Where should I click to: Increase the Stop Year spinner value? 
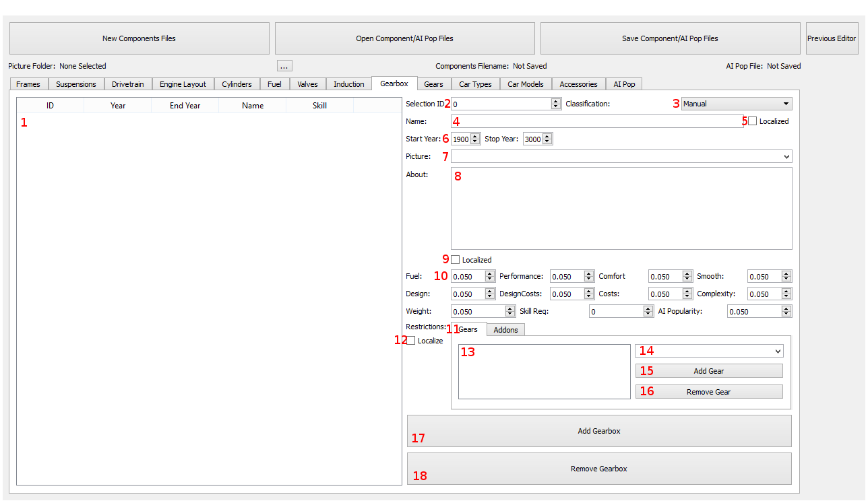tap(547, 137)
